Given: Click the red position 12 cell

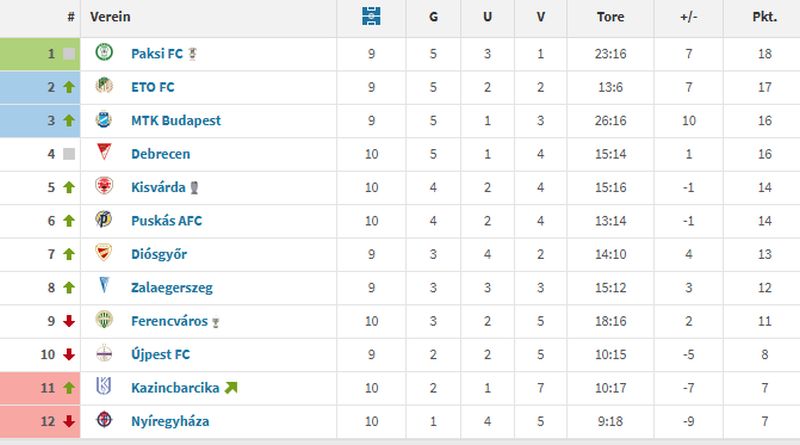Looking at the screenshot, I should 41,421.
